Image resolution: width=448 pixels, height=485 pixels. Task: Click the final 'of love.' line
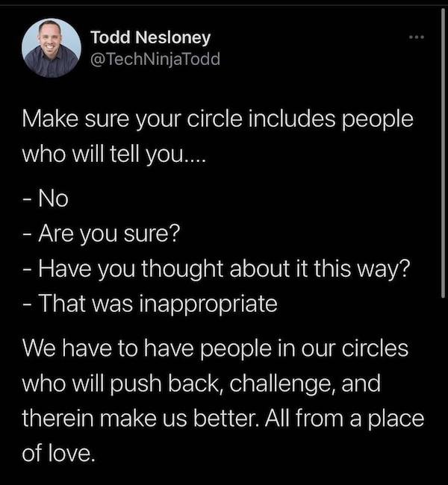click(58, 454)
